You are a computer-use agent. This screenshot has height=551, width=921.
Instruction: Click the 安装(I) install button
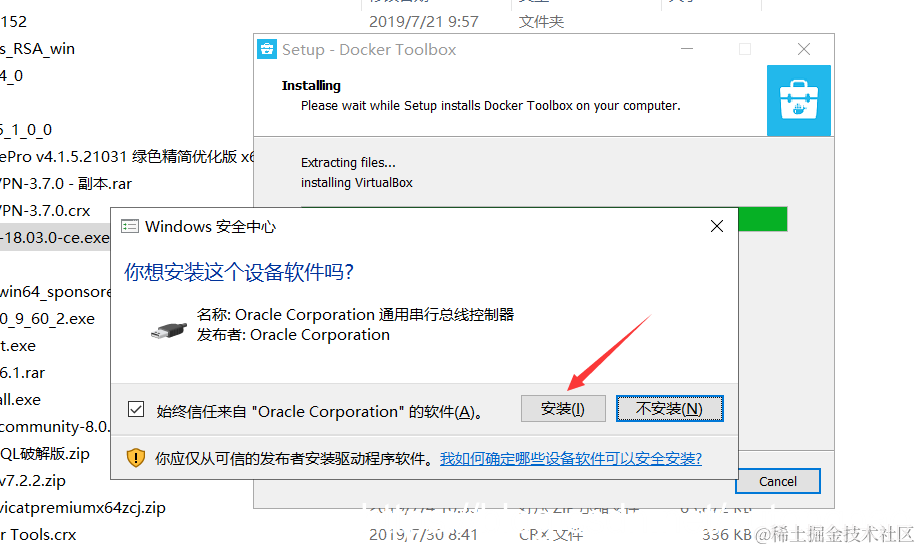563,408
